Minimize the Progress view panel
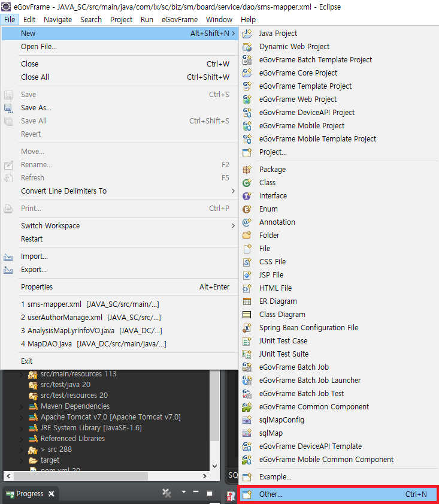 point(196,492)
